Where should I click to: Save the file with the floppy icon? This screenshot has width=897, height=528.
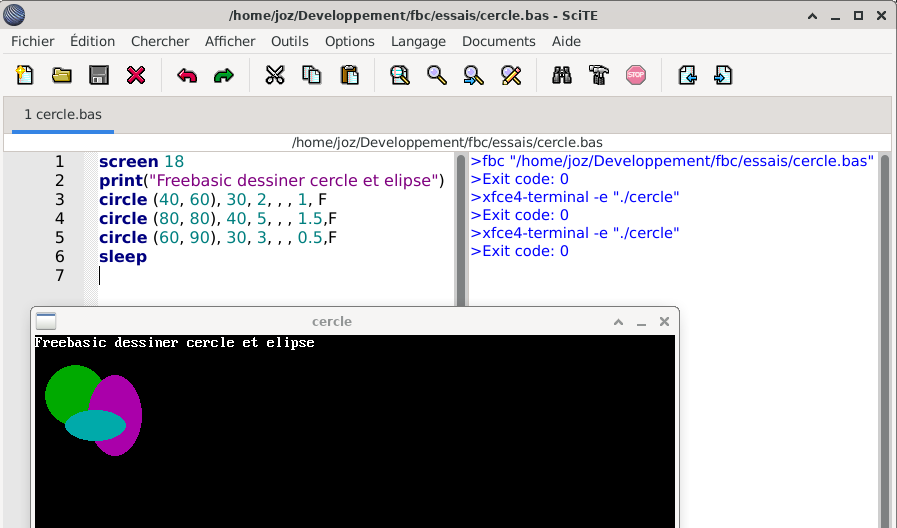point(99,75)
